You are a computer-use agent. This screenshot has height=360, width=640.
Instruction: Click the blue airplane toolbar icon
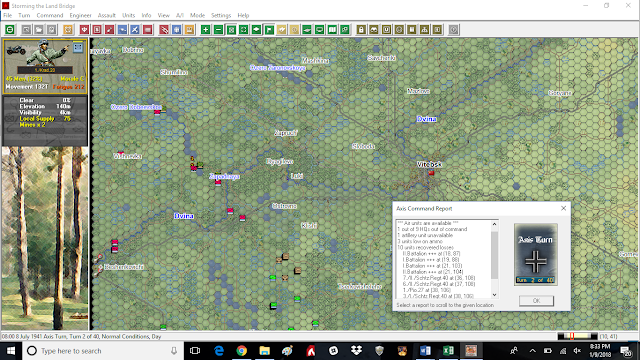point(122,29)
